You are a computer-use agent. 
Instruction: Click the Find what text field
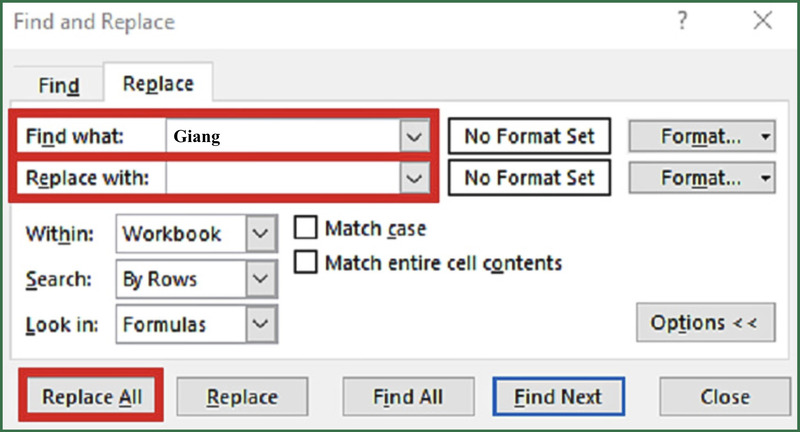[282, 137]
